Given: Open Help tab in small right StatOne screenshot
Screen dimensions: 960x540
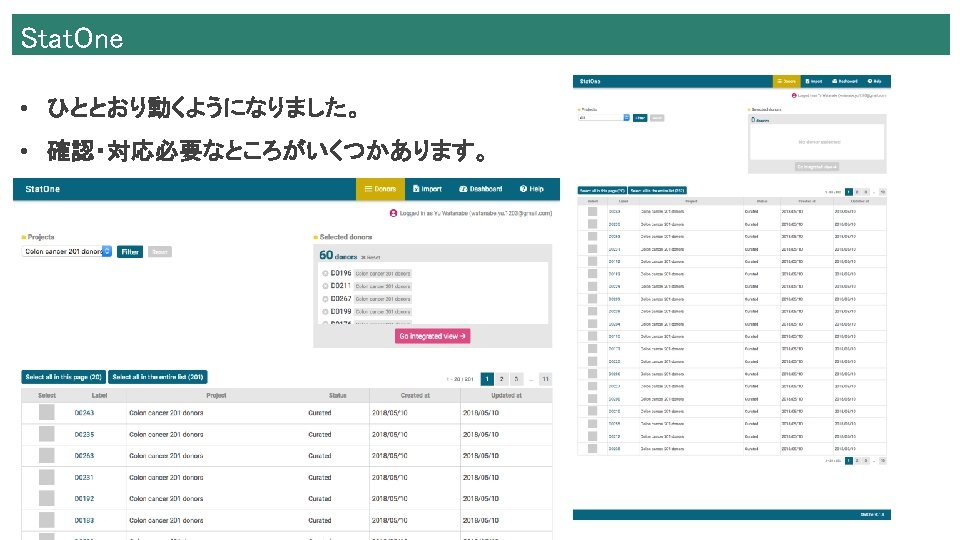Looking at the screenshot, I should (x=874, y=81).
